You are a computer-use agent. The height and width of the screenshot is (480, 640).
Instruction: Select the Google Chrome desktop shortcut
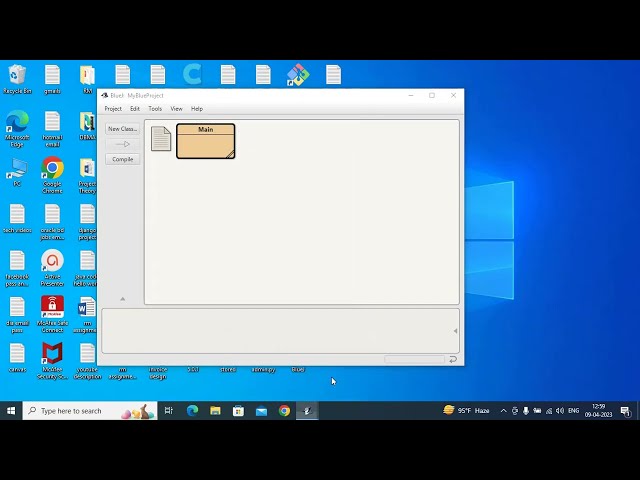click(52, 176)
